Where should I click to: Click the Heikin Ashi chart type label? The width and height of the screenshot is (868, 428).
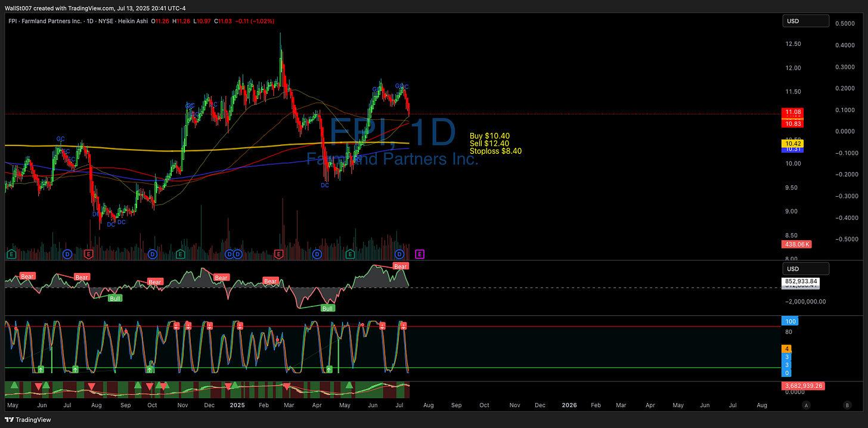pos(134,21)
